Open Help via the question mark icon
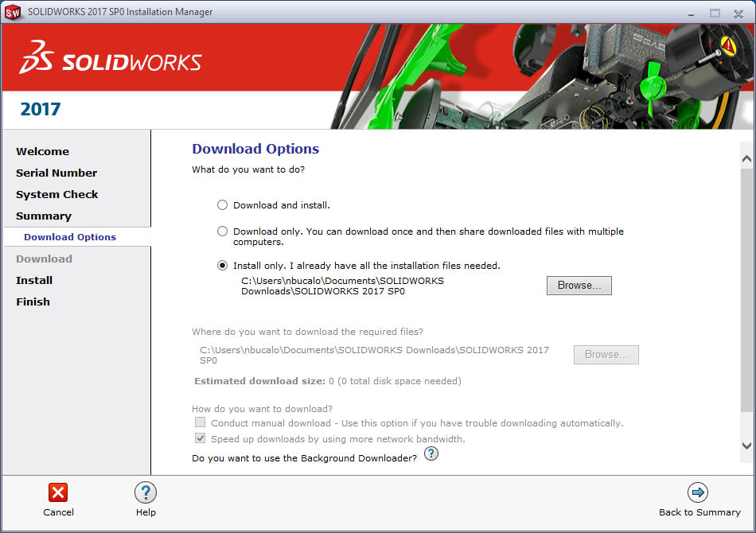 pos(146,492)
